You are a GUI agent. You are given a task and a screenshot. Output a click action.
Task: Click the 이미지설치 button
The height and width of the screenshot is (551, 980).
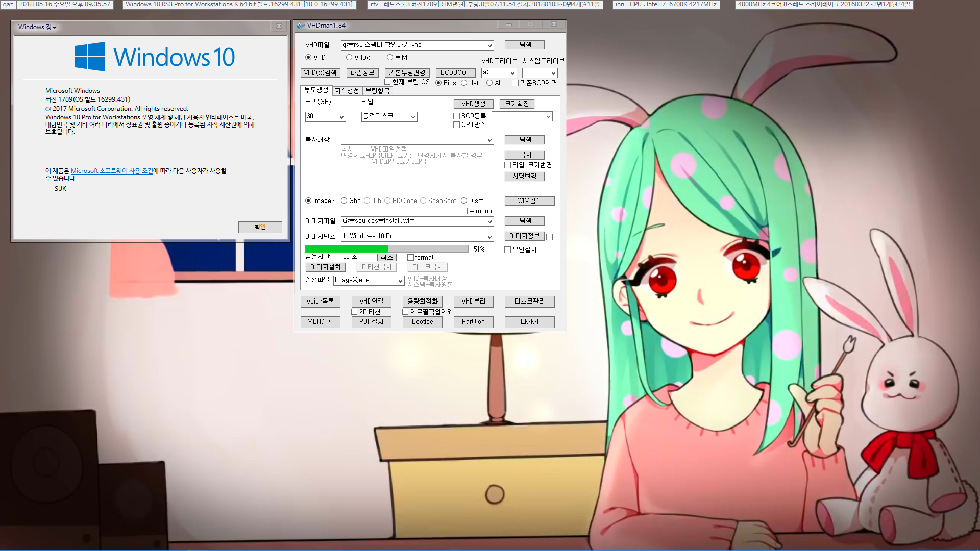coord(326,267)
